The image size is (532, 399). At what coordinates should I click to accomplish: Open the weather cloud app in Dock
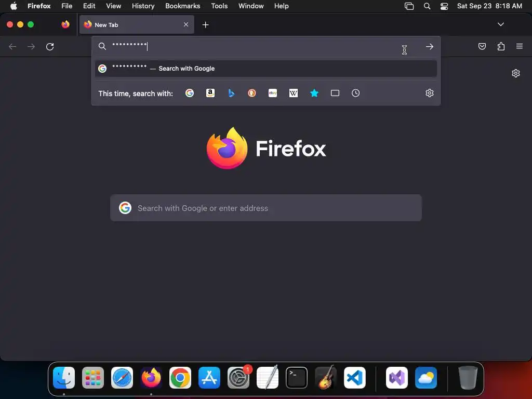426,378
